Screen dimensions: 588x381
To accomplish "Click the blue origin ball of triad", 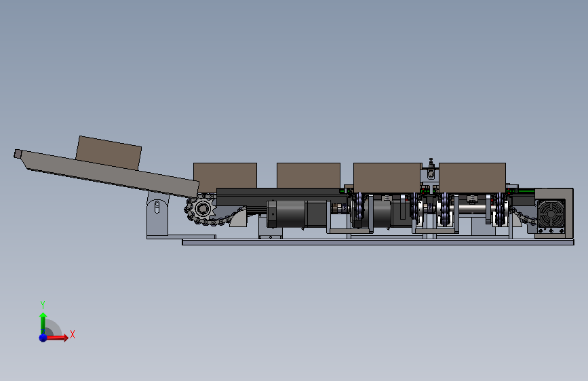I will pyautogui.click(x=43, y=338).
